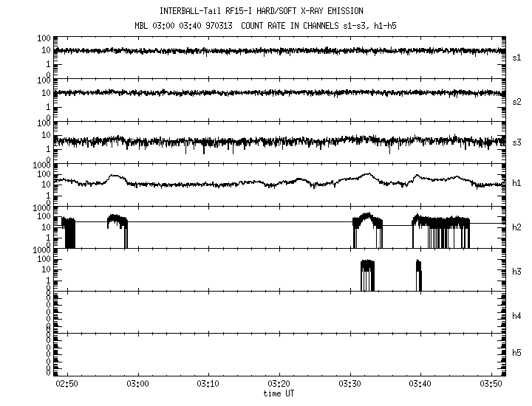Click the MBL count rate subtitle line
The height and width of the screenshot is (406, 532).
pyautogui.click(x=272, y=25)
